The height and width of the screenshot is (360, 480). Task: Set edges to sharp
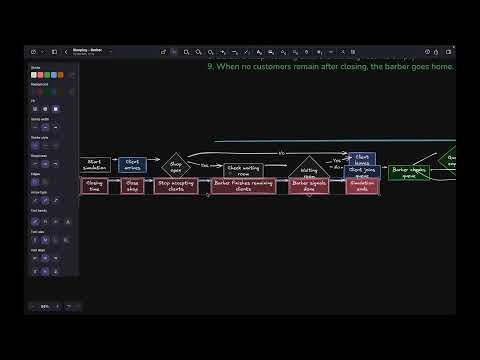[x=35, y=182]
